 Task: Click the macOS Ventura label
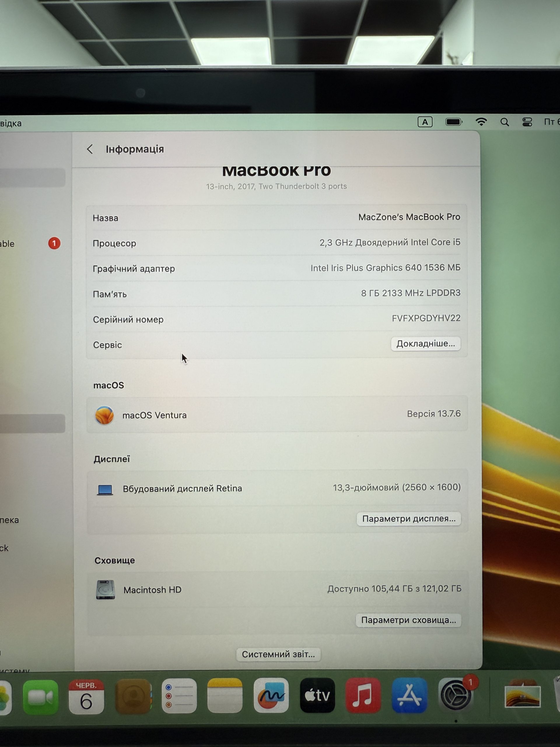pyautogui.click(x=154, y=416)
